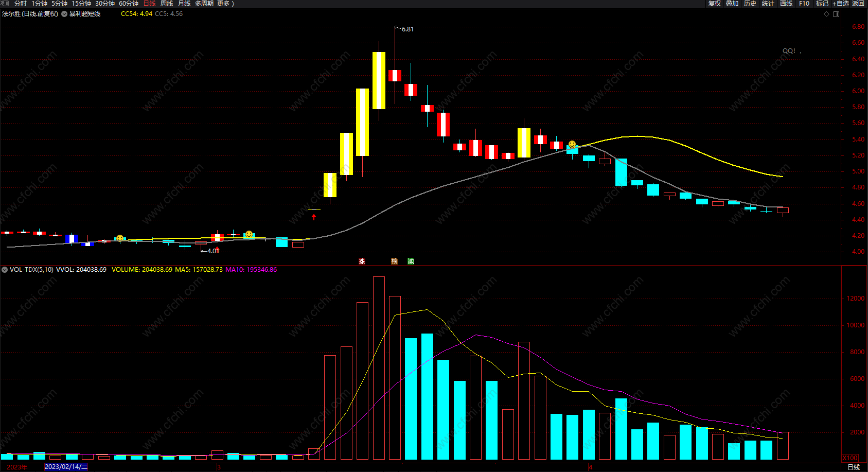Screen dimensions: 868x472
Task: Click the 暴利超短线 indicator name
Action: point(85,14)
